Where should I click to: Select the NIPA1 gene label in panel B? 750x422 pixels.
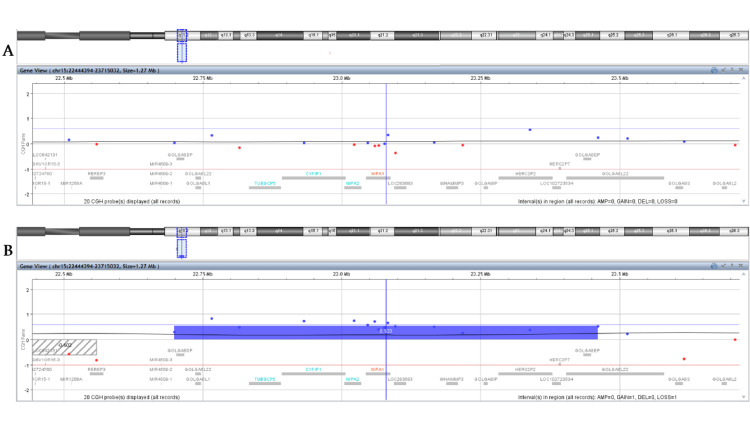[x=377, y=369]
